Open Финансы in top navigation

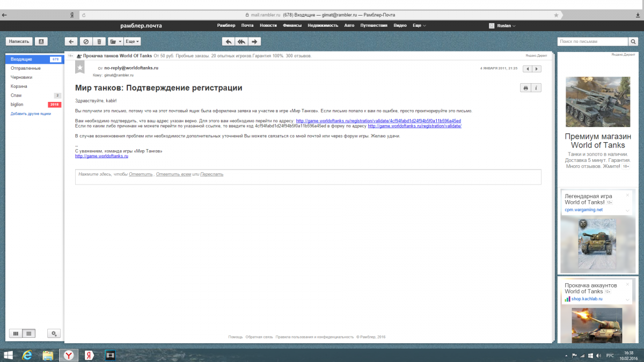(292, 26)
